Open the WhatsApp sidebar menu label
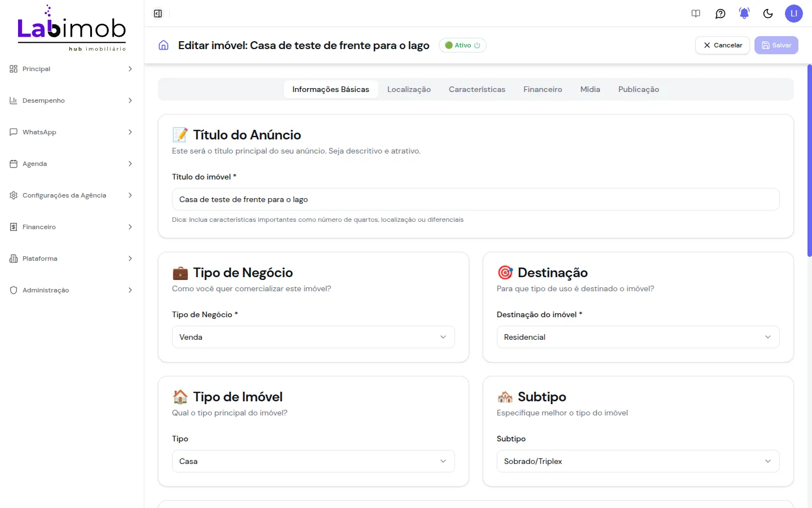Screen dimensions: 812x508 pos(39,132)
